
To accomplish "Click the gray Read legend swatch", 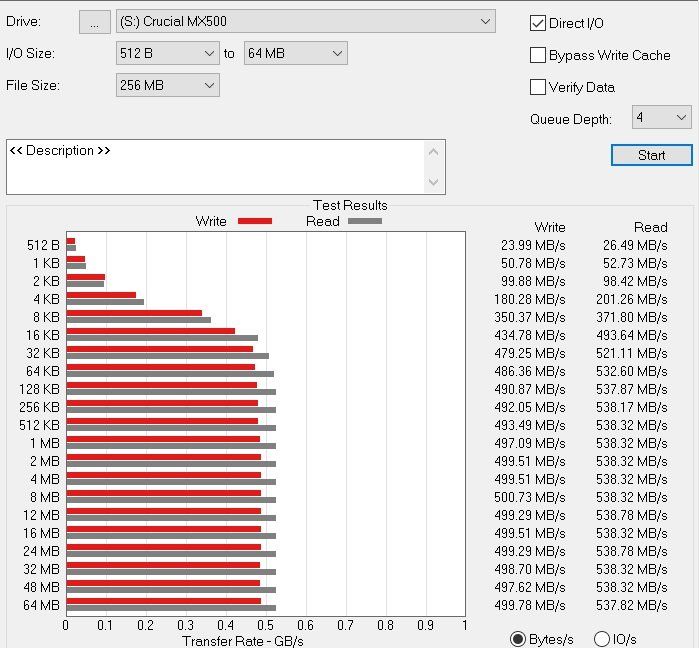I will click(365, 221).
